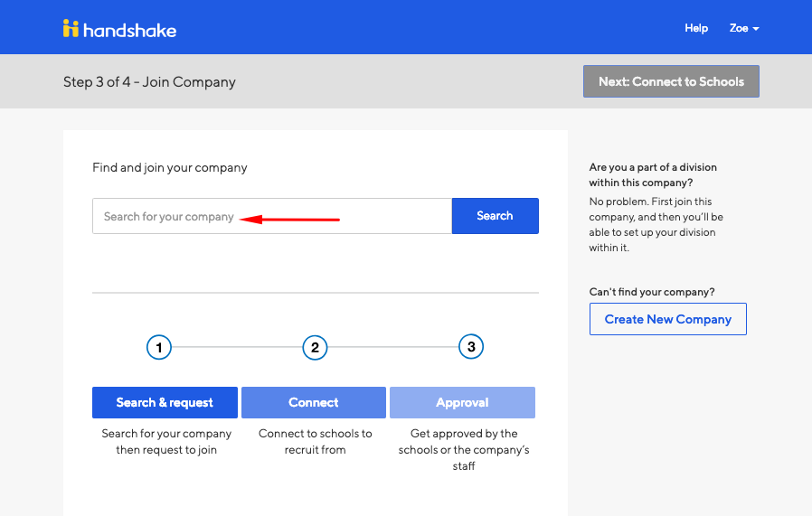This screenshot has width=812, height=516.
Task: Focus the Search for your company field
Action: (272, 216)
